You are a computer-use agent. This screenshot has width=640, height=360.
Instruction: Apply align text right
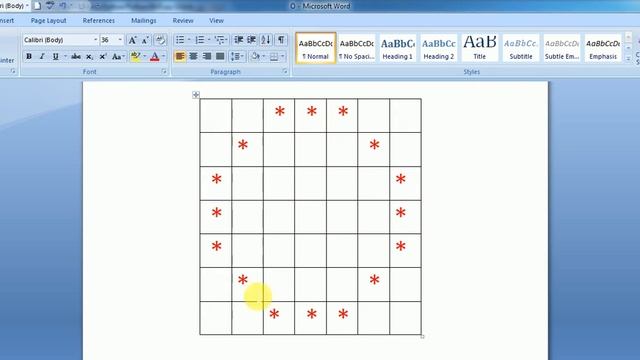tap(207, 56)
